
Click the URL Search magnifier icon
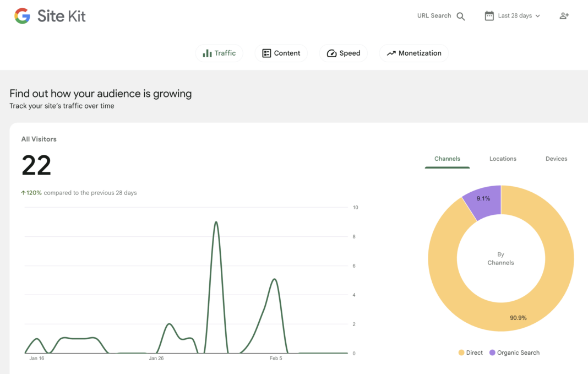[x=461, y=17]
